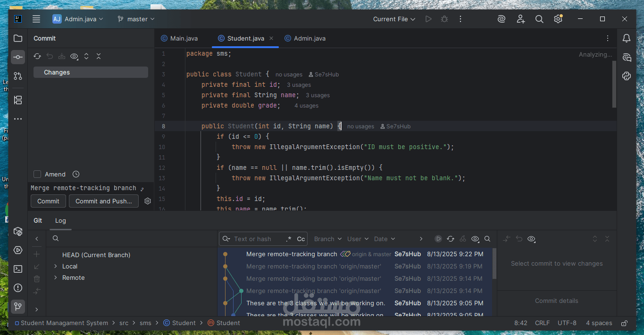Select the Changes node
This screenshot has width=644, height=335.
tap(91, 72)
